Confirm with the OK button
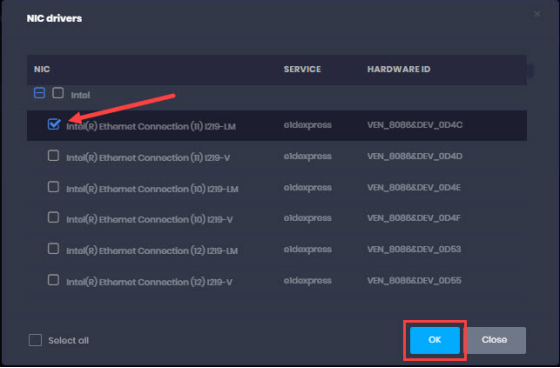The width and height of the screenshot is (560, 368). click(x=435, y=340)
